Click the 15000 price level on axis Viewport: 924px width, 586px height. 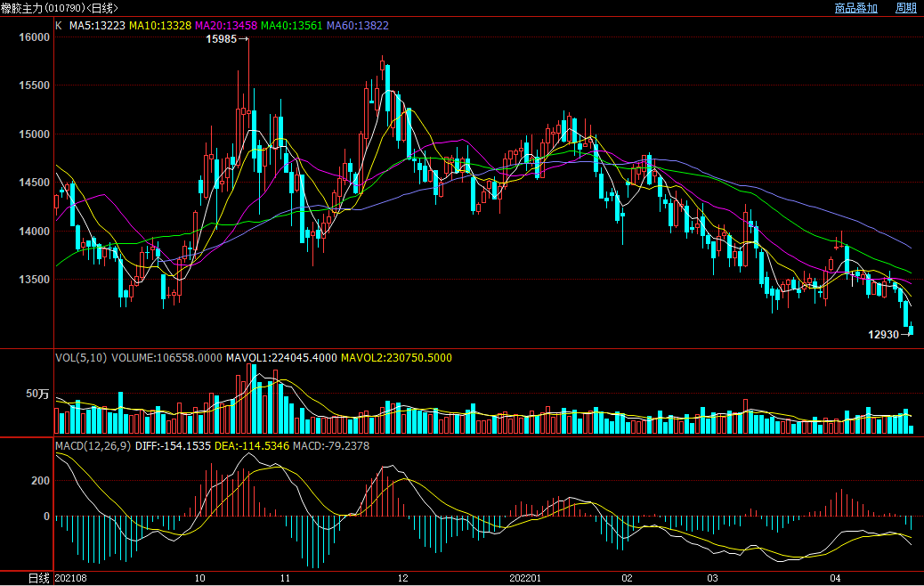click(x=34, y=134)
